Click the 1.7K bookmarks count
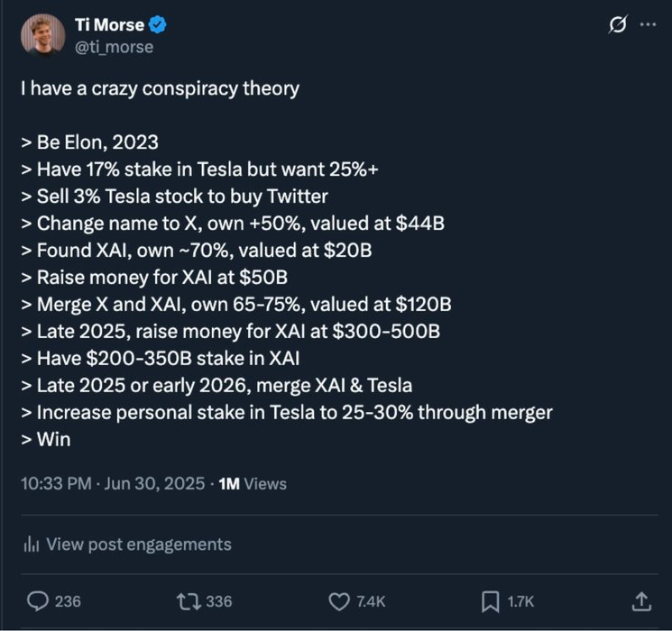The height and width of the screenshot is (631, 672). 520,601
